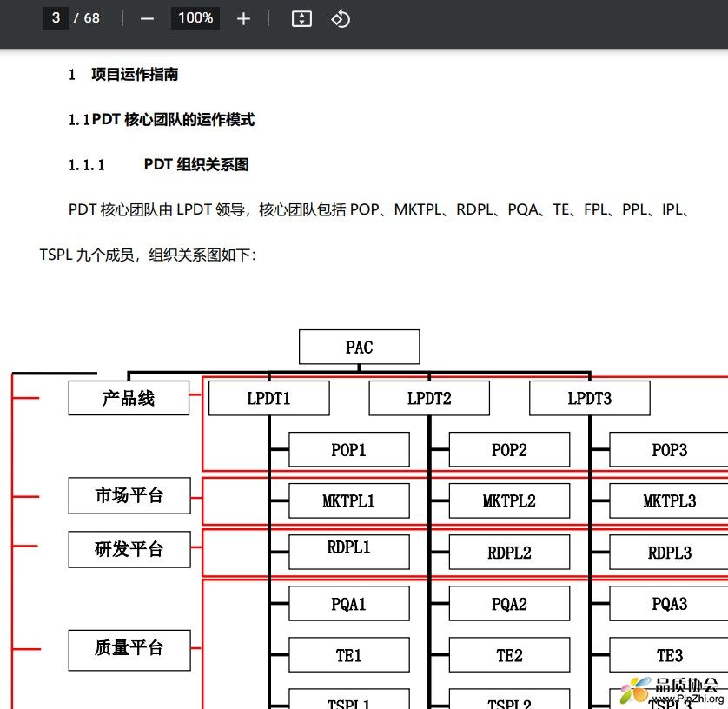Click the TE1 box
Viewport: 728px width, 709px height.
pyautogui.click(x=349, y=654)
